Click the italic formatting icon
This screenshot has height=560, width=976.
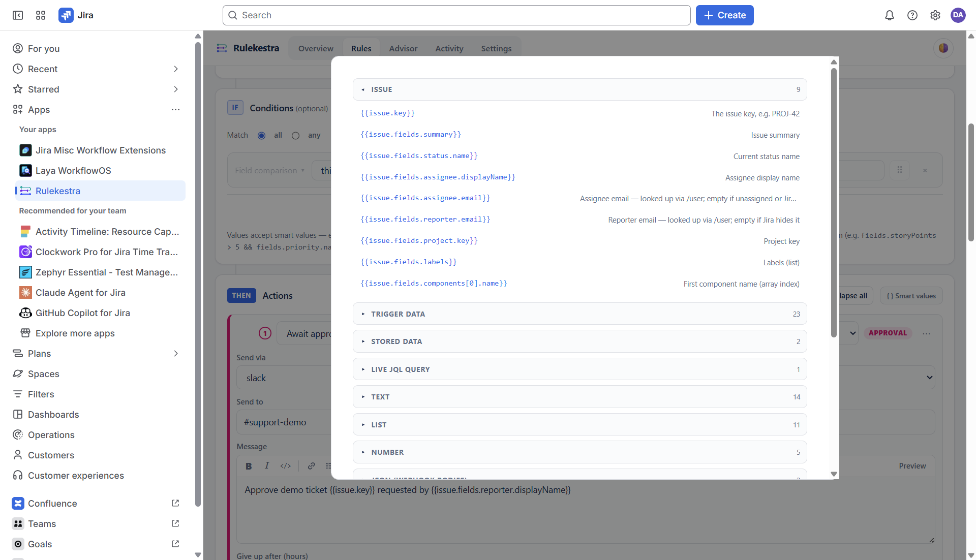267,466
